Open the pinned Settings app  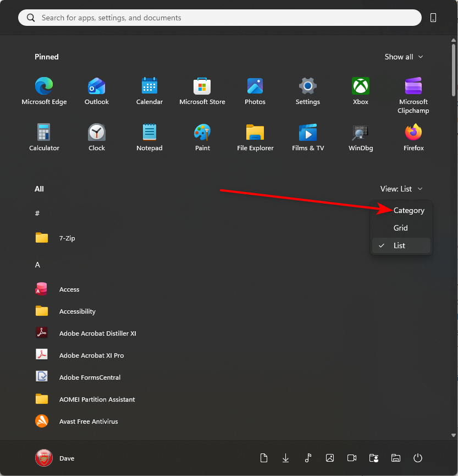click(307, 91)
